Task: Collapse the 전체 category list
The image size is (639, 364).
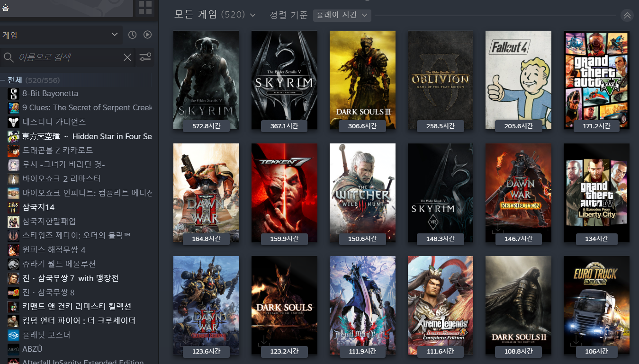Action: pyautogui.click(x=3, y=80)
